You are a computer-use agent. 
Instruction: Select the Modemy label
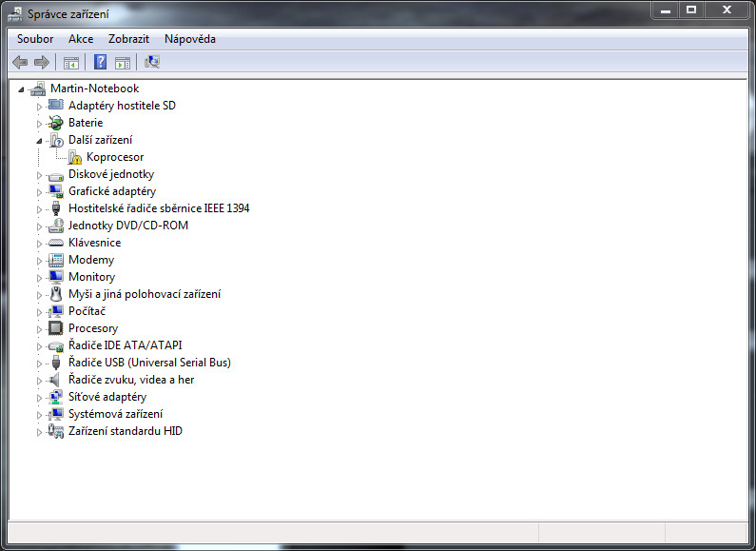[91, 260]
